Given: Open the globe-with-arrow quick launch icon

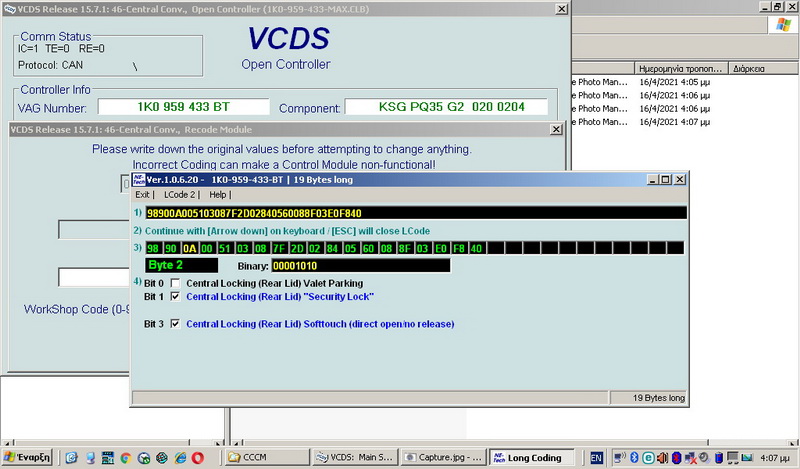Looking at the screenshot, I should 144,458.
